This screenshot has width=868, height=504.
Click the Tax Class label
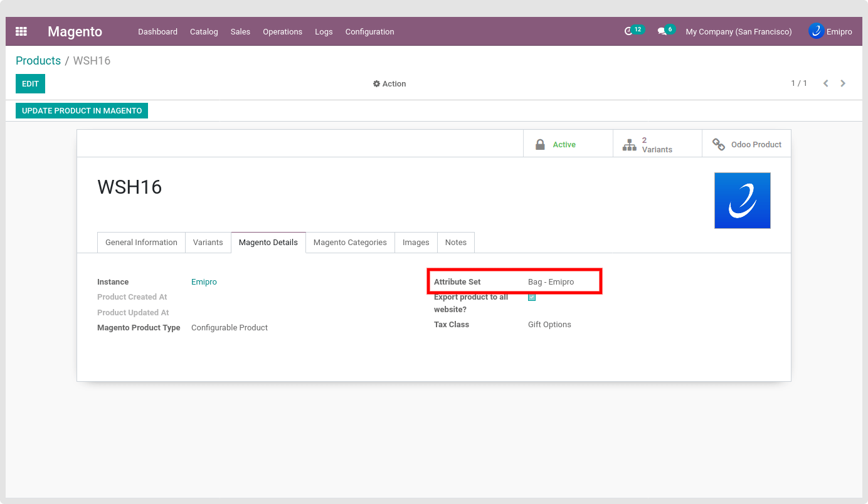pyautogui.click(x=452, y=325)
